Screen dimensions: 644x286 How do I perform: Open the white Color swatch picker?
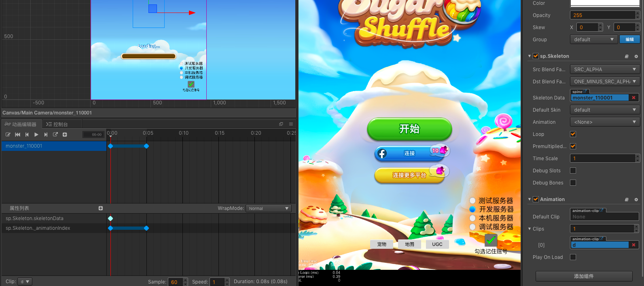click(x=605, y=3)
